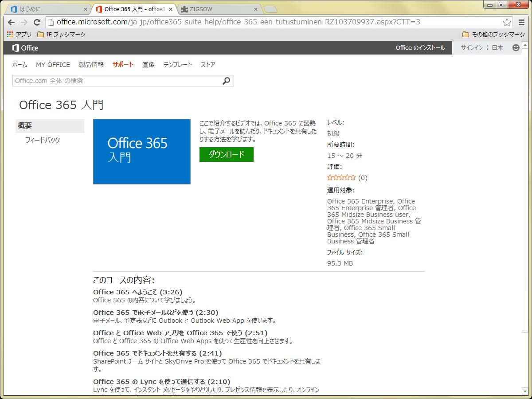Click the vertical scrollbar thumb

click(525, 191)
